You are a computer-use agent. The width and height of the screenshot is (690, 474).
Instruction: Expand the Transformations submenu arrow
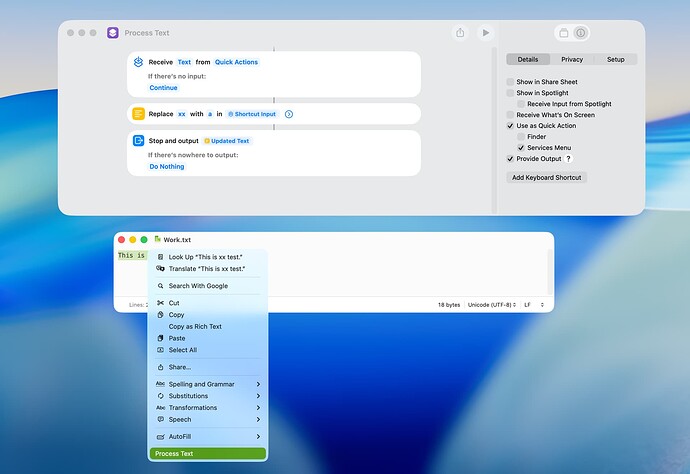click(258, 408)
